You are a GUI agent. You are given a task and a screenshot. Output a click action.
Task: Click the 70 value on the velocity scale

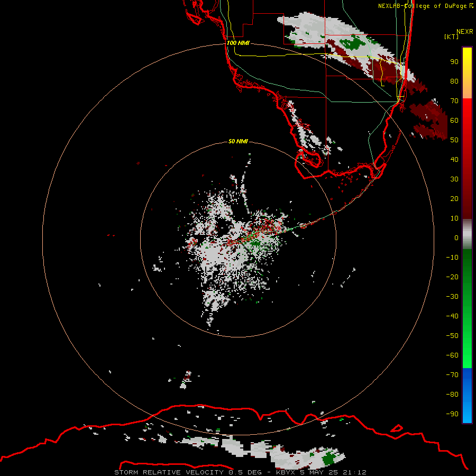click(454, 101)
